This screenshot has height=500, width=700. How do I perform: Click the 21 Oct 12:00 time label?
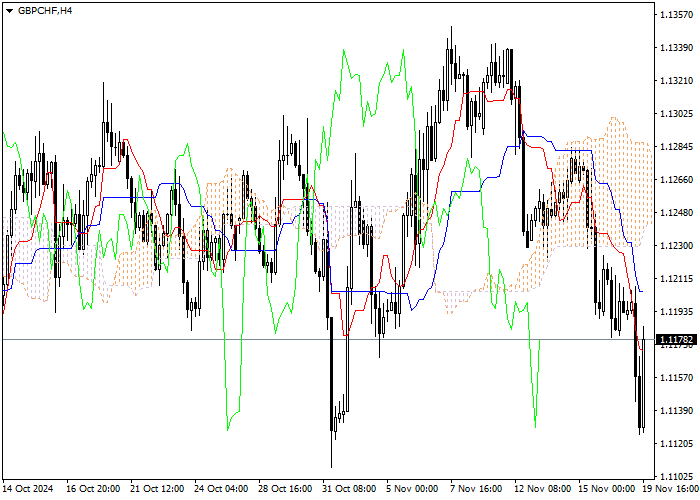click(x=157, y=489)
